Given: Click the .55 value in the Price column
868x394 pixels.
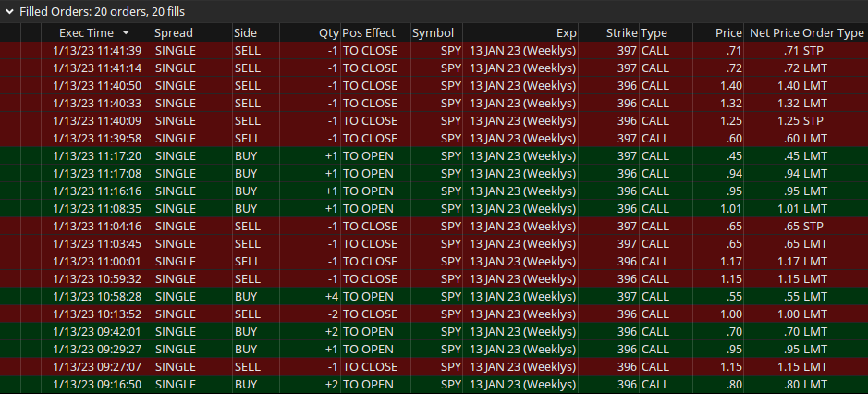Looking at the screenshot, I should tap(734, 297).
